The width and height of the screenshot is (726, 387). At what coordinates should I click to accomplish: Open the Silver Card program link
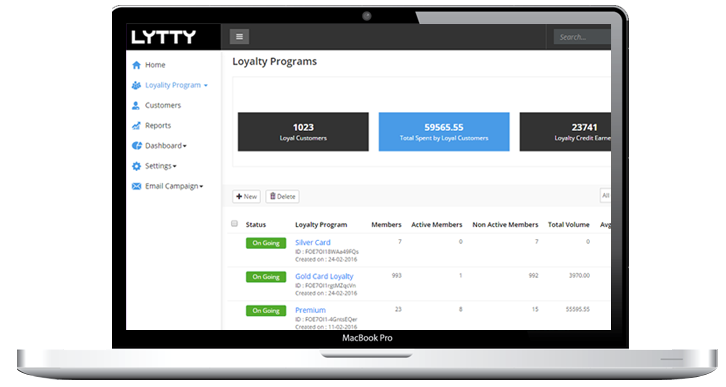point(313,243)
